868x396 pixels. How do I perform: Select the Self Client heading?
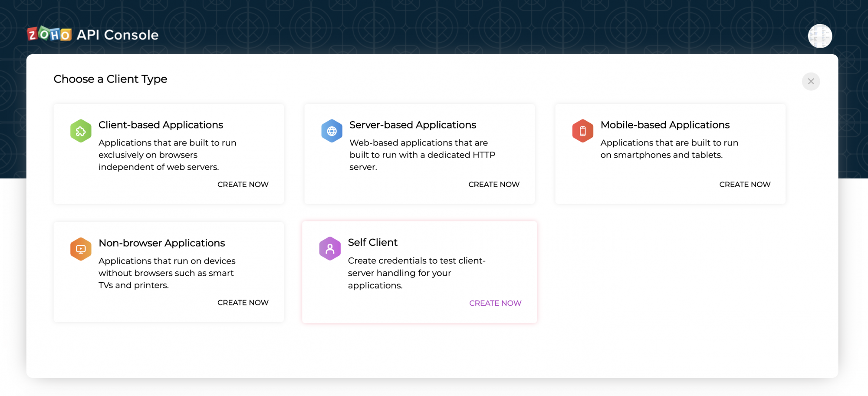coord(372,242)
